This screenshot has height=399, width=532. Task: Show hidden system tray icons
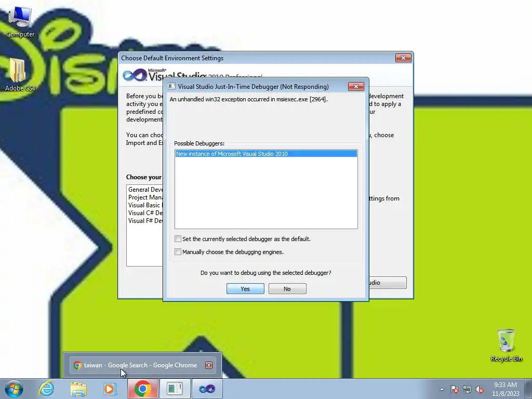point(442,389)
